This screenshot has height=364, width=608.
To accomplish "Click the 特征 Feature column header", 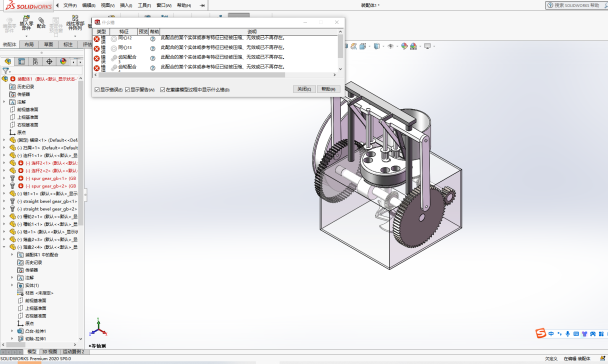I will (x=124, y=31).
